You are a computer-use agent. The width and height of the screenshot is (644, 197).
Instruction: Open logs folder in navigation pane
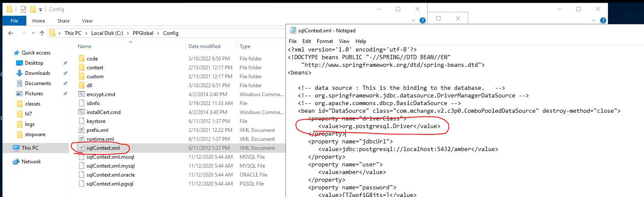point(30,124)
